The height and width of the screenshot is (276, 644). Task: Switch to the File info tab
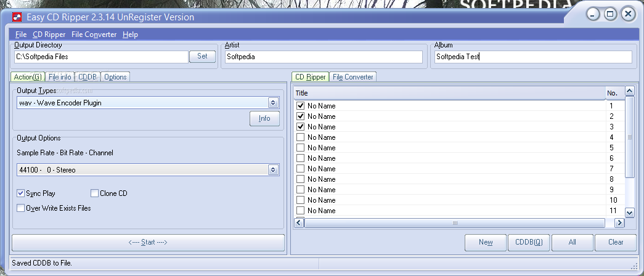(x=60, y=77)
